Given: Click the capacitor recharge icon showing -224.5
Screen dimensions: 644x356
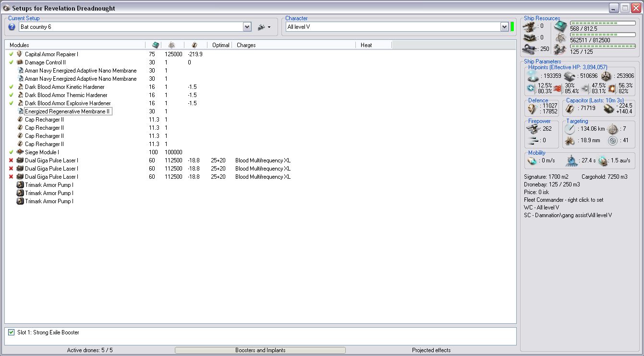Looking at the screenshot, I should pos(609,109).
